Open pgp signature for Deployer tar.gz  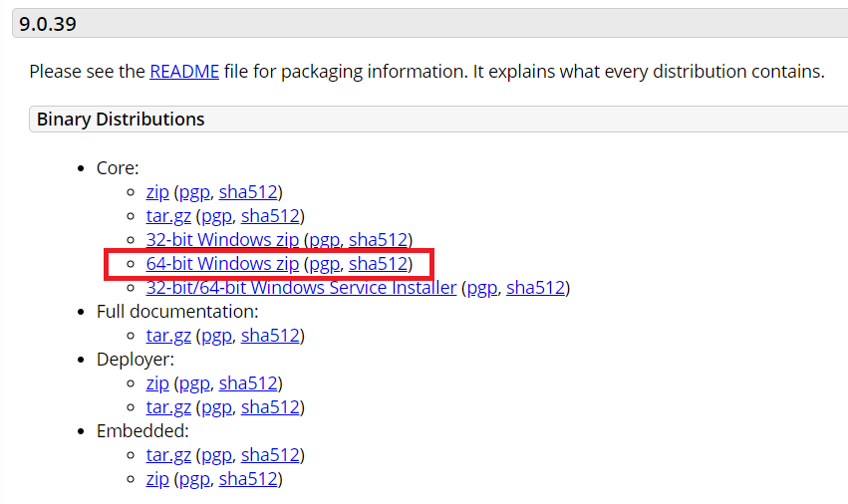(216, 407)
